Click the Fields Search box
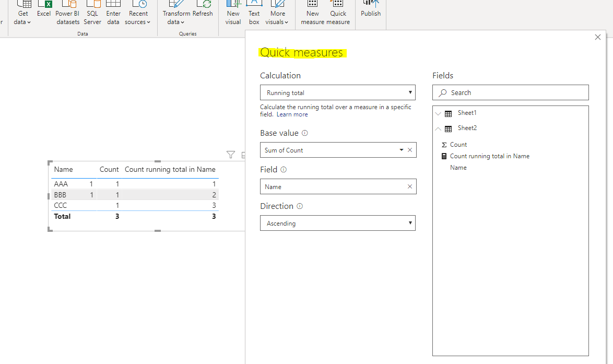 [x=511, y=92]
